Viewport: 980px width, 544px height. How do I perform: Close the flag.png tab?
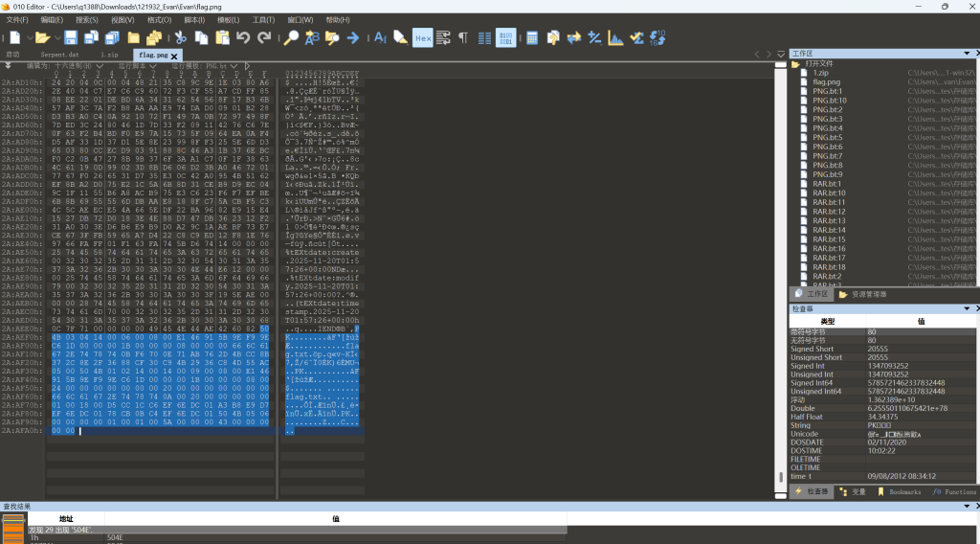click(174, 56)
